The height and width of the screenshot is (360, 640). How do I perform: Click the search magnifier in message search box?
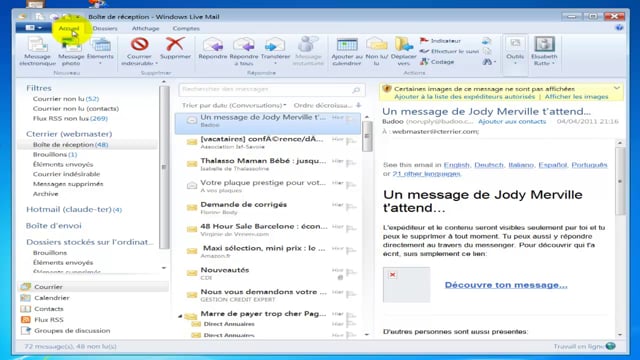coord(356,90)
